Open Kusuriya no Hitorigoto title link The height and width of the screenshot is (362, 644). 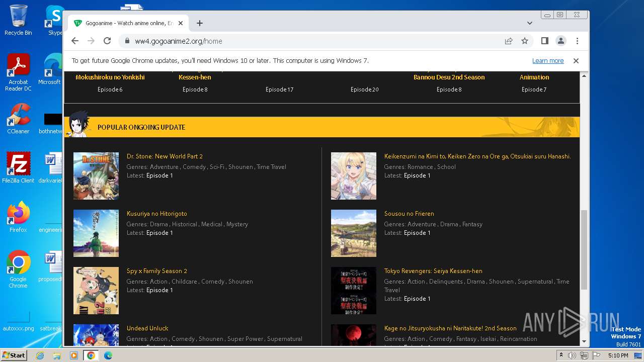(x=156, y=214)
